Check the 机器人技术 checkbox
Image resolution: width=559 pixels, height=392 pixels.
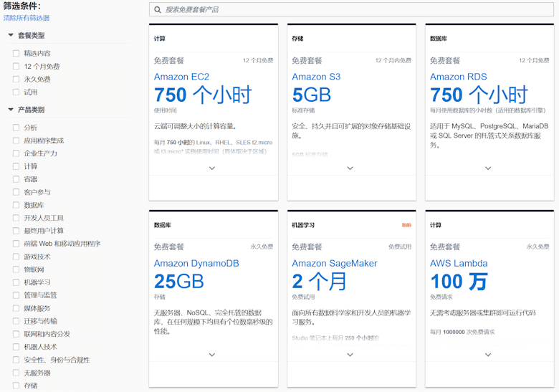16,347
